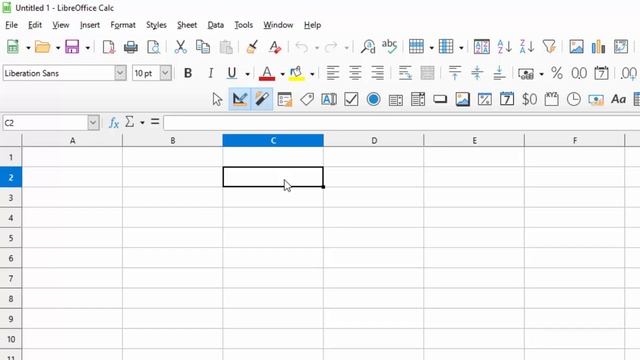Open the Sum function dropdown arrow
This screenshot has height=360, width=640.
pos(142,123)
